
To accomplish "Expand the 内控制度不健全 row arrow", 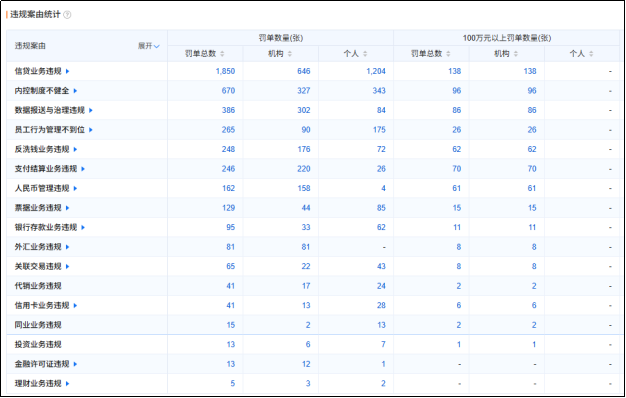I will click(x=75, y=91).
